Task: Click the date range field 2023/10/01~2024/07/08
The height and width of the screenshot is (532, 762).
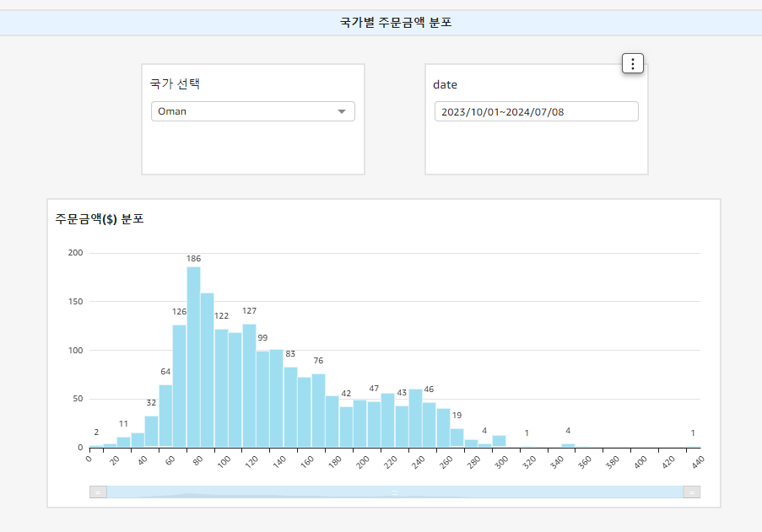Action: pyautogui.click(x=536, y=111)
